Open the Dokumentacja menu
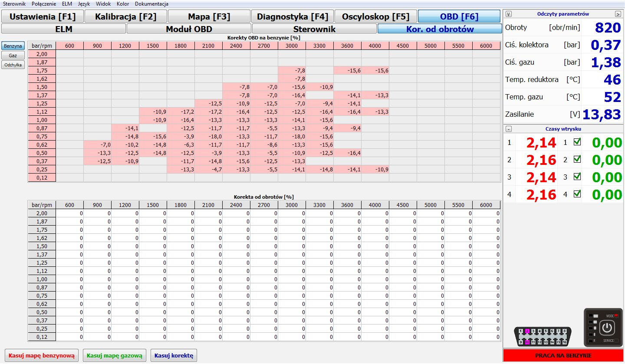 coord(151,4)
